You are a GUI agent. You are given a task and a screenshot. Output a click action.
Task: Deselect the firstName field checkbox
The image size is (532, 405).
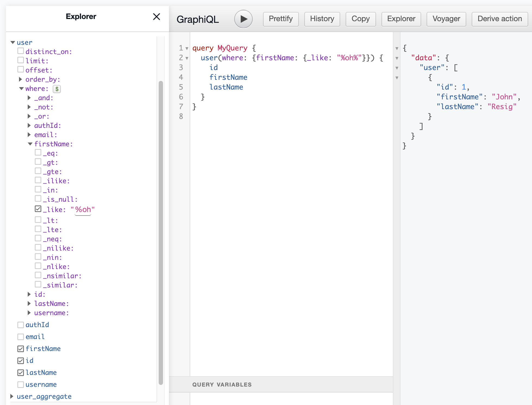(x=21, y=349)
